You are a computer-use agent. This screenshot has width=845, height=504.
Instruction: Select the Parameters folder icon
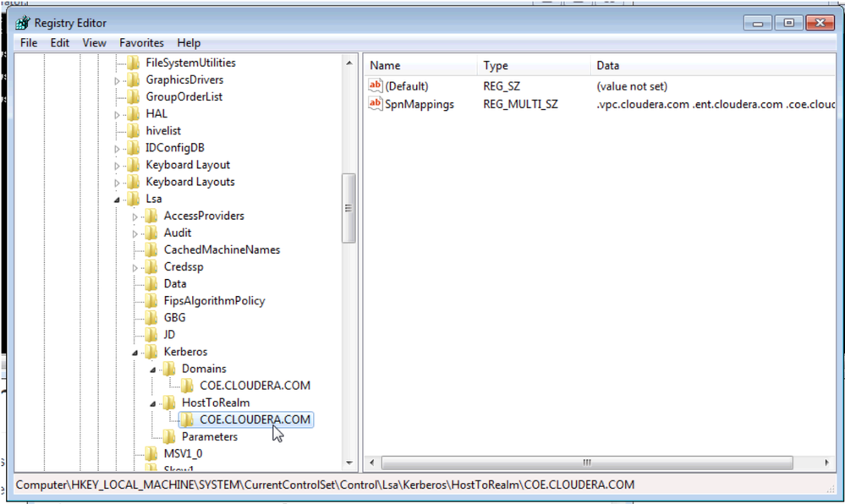169,436
